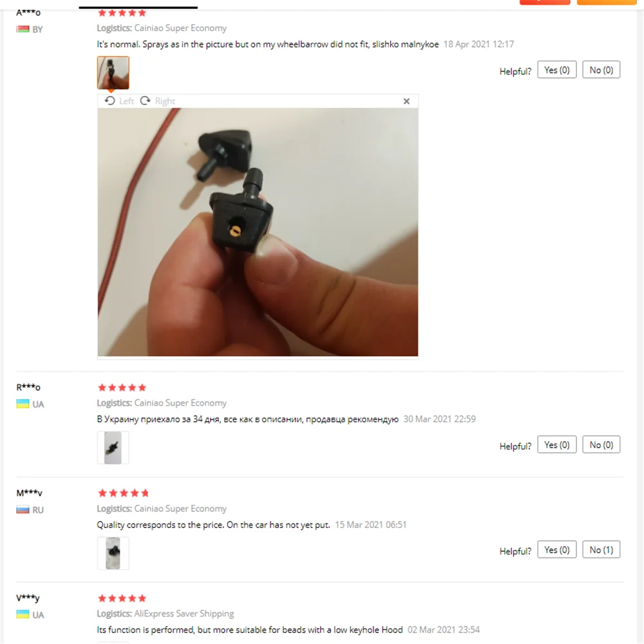Mark R***o's review as not helpful
Image resolution: width=644 pixels, height=644 pixels.
[x=601, y=445]
